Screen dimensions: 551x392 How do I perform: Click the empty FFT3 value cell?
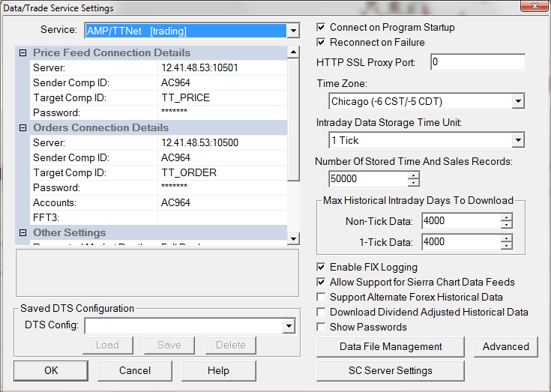pos(223,218)
